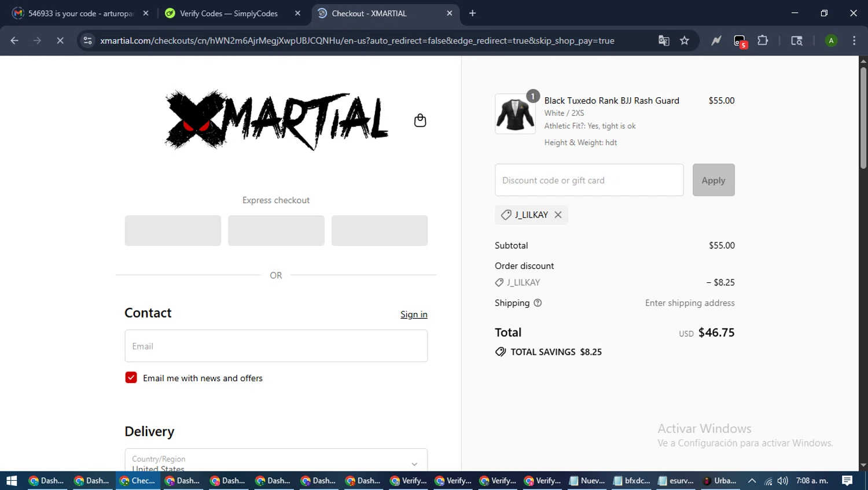Open the volume speaker tray icon
The height and width of the screenshot is (490, 868).
[782, 481]
